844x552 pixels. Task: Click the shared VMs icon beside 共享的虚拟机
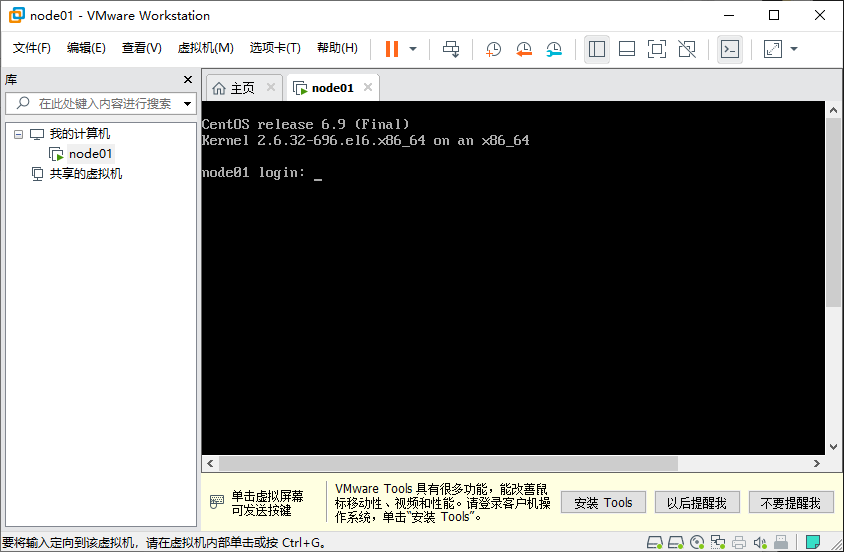tap(37, 174)
